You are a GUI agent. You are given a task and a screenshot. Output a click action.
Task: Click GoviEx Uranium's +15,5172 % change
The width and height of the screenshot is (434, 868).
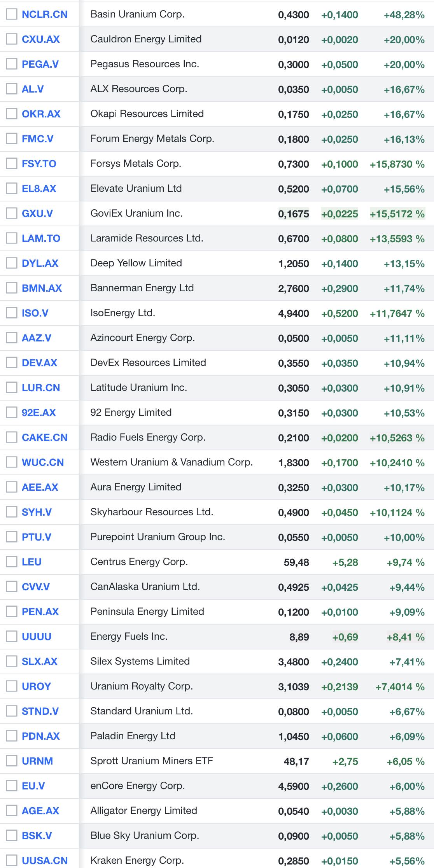[x=397, y=214]
